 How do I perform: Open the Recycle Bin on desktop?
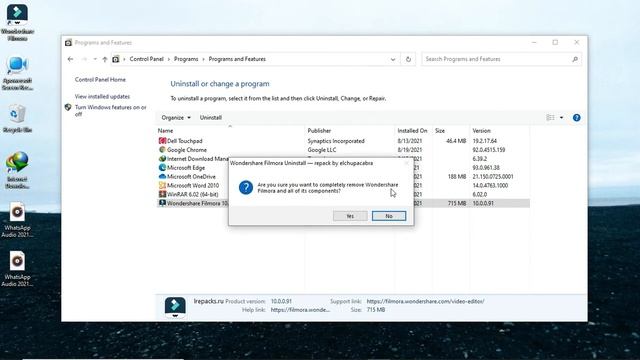pos(17,118)
